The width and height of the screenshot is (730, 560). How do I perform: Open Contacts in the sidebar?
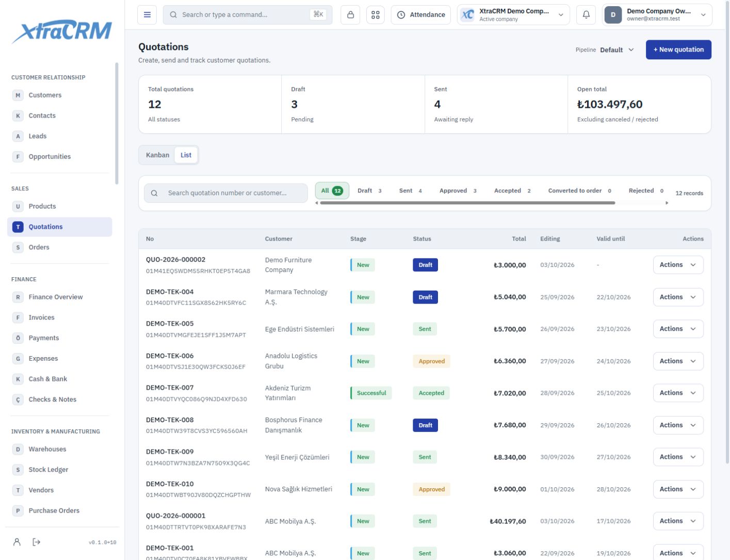click(59, 116)
